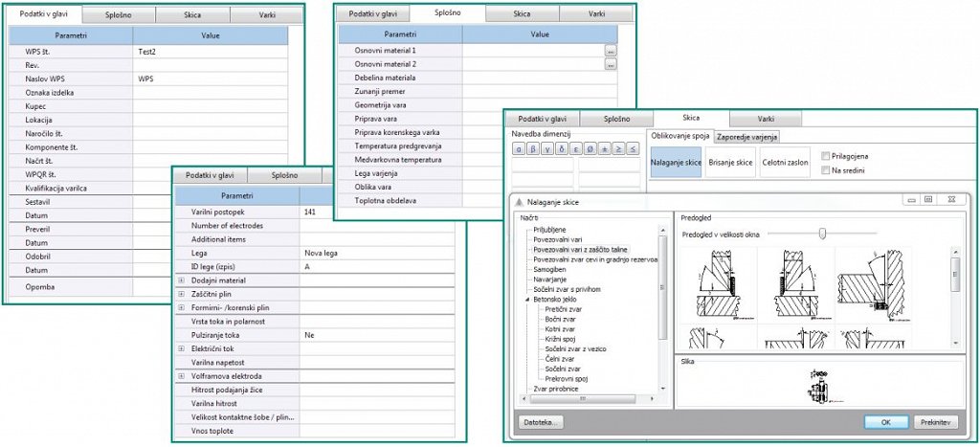This screenshot has height=447, width=980.
Task: Insert the greater-or-equal ≥ symbol
Action: 618,149
